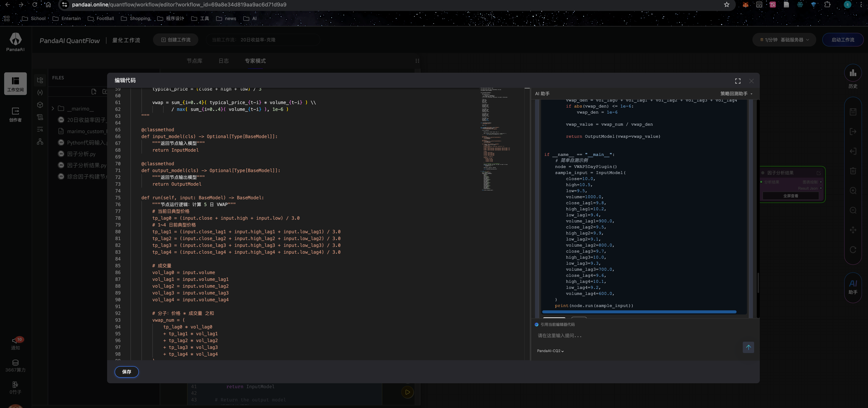Click 全屏查看 on the 因子分析结果 node
This screenshot has height=408, width=868.
tap(791, 196)
